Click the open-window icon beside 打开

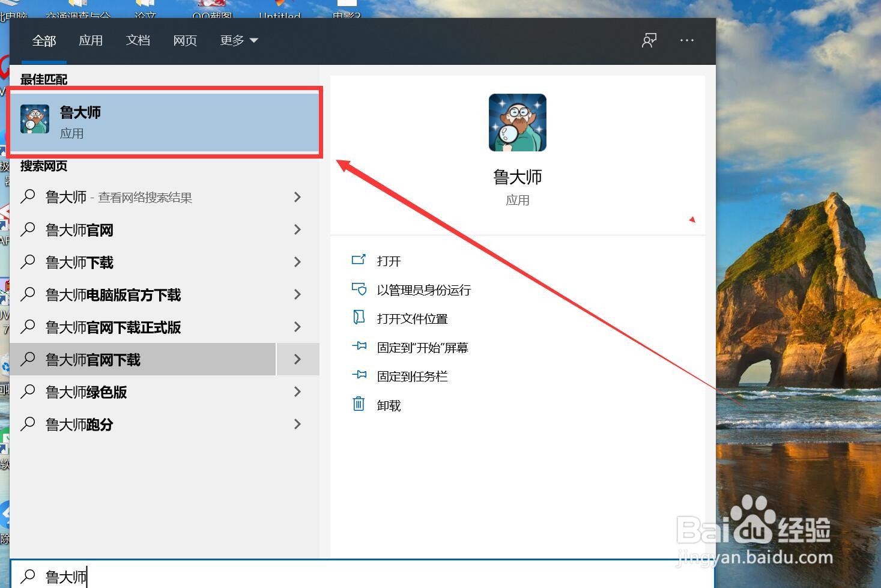click(359, 259)
